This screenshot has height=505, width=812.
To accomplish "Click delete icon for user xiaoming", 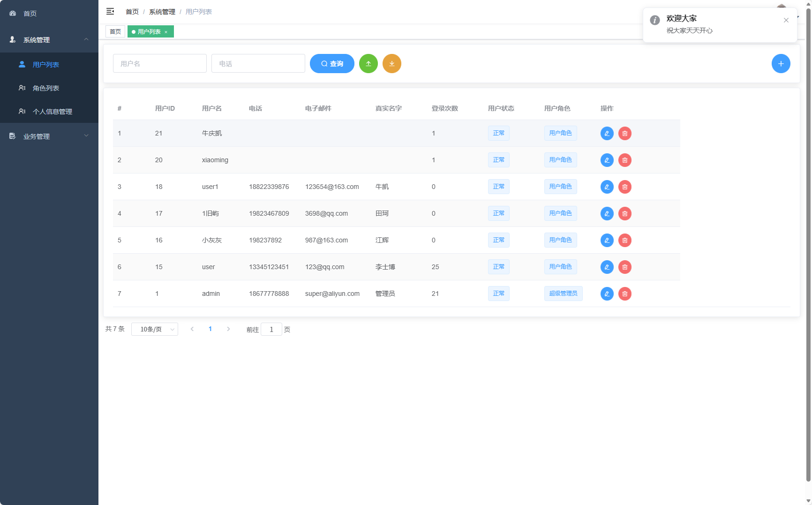I will [x=624, y=160].
